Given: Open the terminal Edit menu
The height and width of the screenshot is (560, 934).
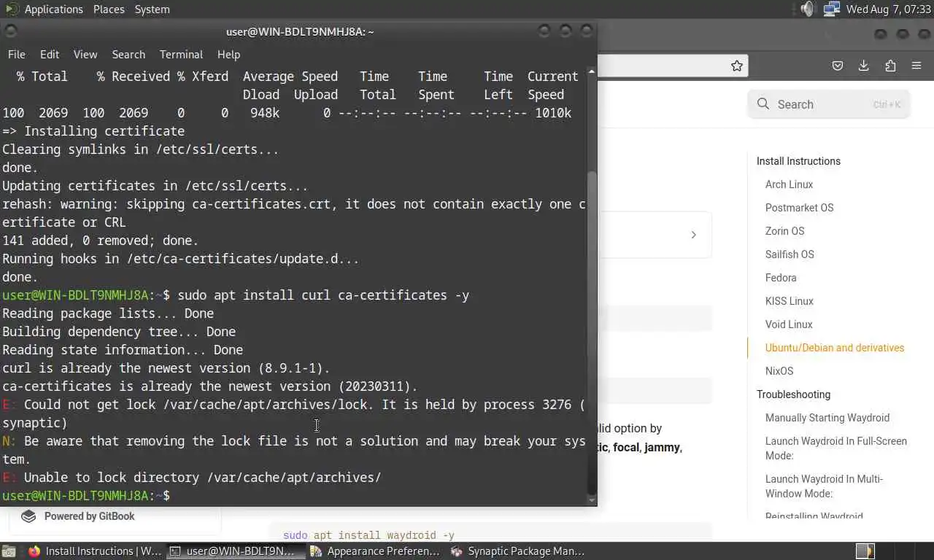Looking at the screenshot, I should [50, 55].
